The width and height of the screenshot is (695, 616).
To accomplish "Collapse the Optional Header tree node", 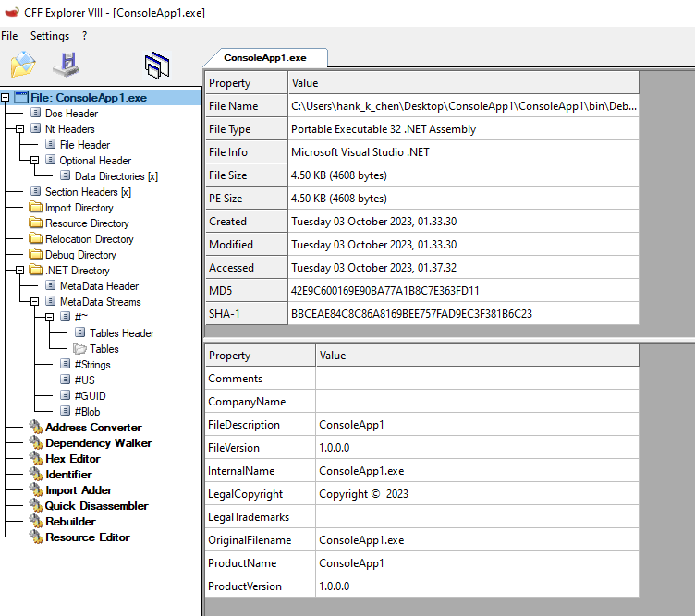I will click(34, 161).
